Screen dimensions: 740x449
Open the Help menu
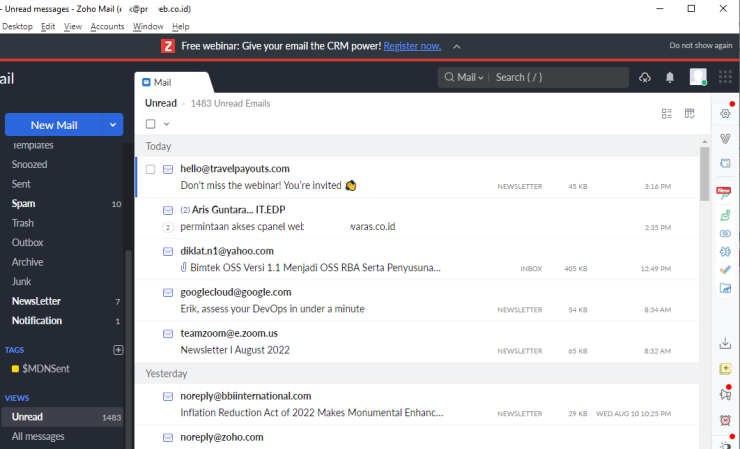click(x=180, y=26)
